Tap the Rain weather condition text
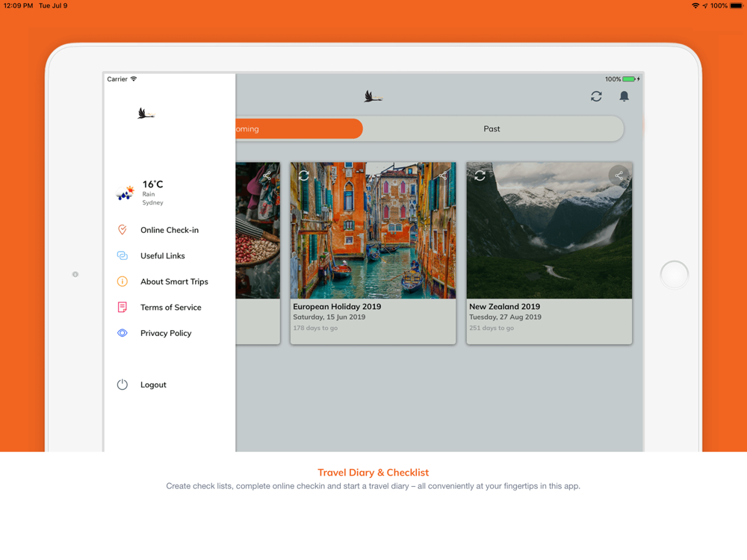This screenshot has height=560, width=747. tap(148, 194)
